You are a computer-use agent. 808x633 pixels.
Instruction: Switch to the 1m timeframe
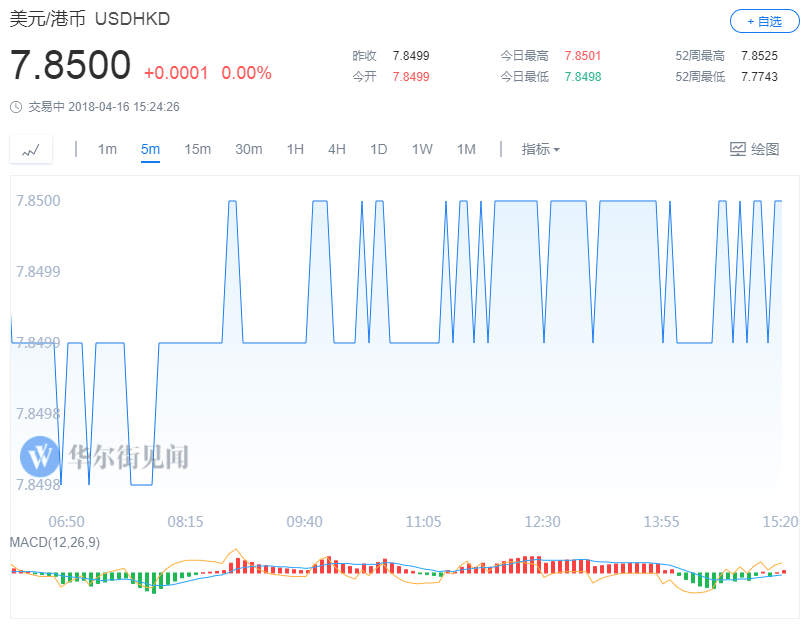(x=107, y=149)
